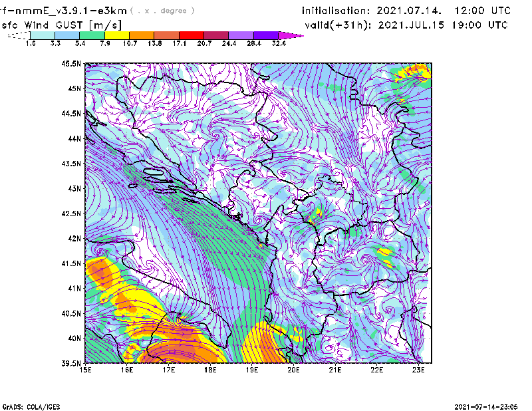The height and width of the screenshot is (411, 532).
Task: Click the 44N latitude label
Action: coord(74,138)
